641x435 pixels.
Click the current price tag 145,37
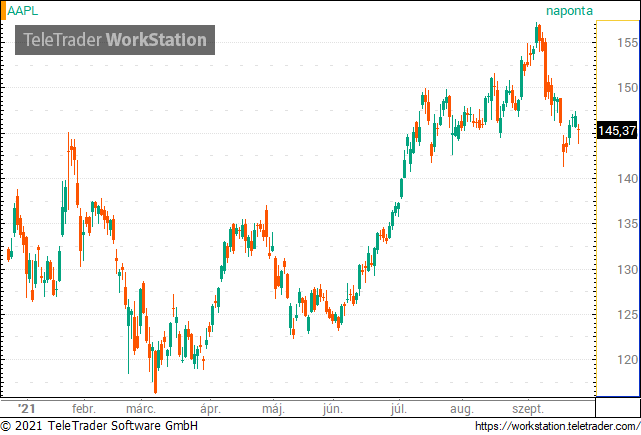pyautogui.click(x=617, y=131)
